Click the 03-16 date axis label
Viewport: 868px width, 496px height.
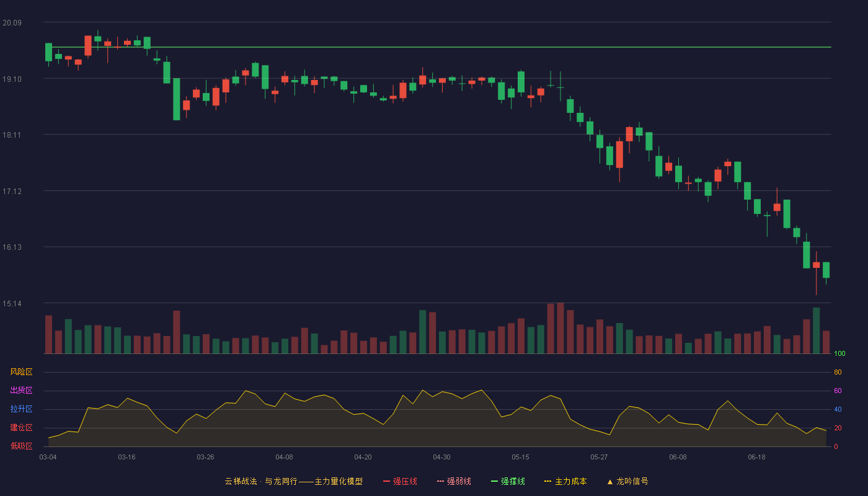click(x=126, y=457)
